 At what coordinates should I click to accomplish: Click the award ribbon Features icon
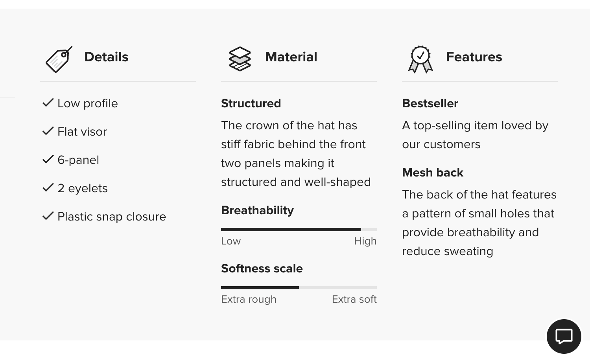pyautogui.click(x=420, y=59)
